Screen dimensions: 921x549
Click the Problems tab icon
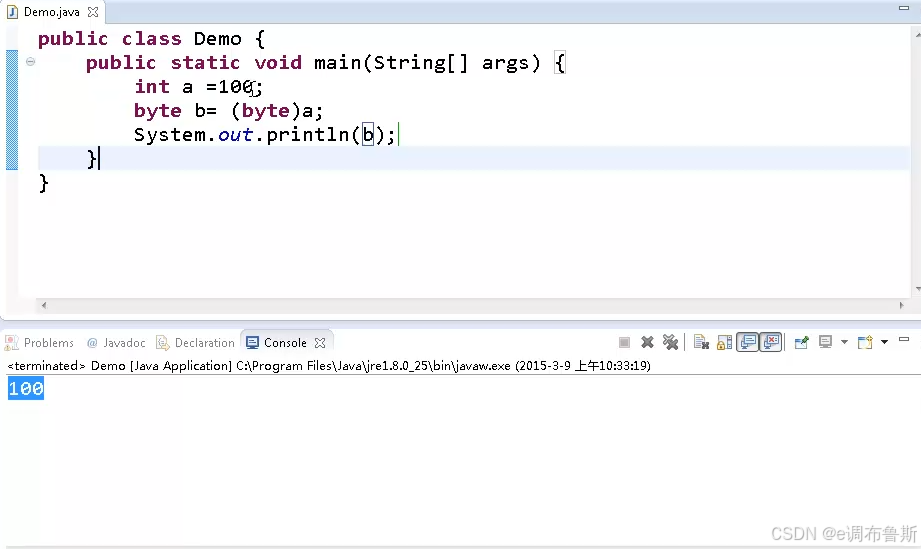11,342
